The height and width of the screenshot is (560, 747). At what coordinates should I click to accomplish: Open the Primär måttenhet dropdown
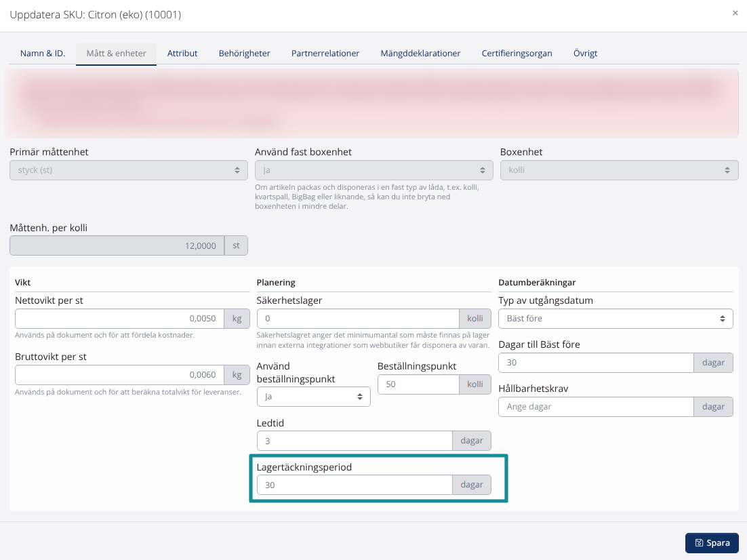tap(128, 169)
